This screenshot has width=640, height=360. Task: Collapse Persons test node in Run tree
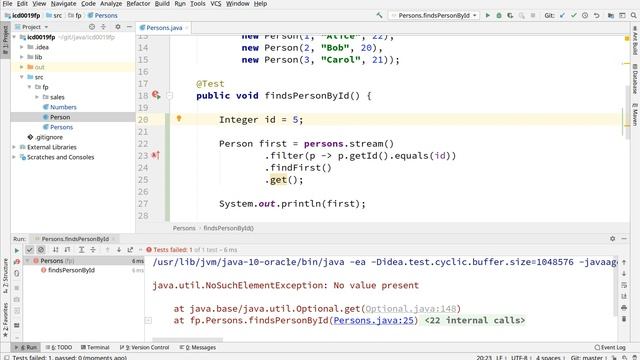coord(27,260)
